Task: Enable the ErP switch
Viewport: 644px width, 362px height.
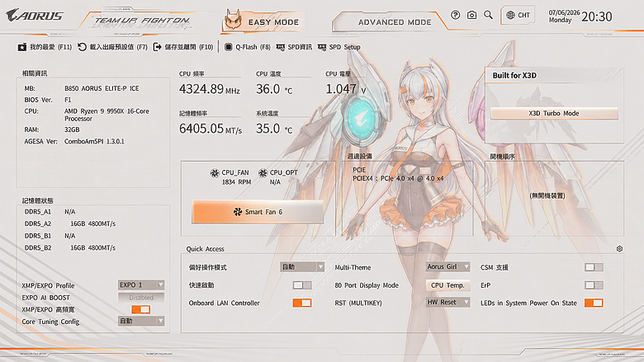Action: point(594,285)
